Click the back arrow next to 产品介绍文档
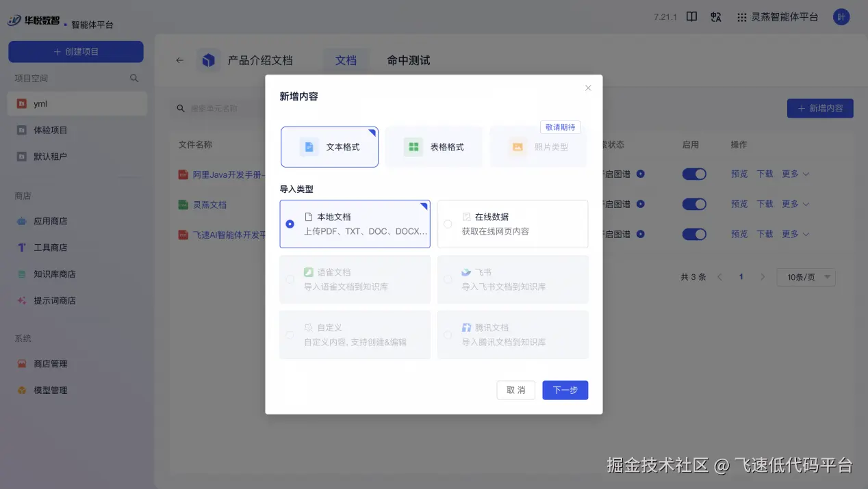The width and height of the screenshot is (868, 489). (179, 60)
